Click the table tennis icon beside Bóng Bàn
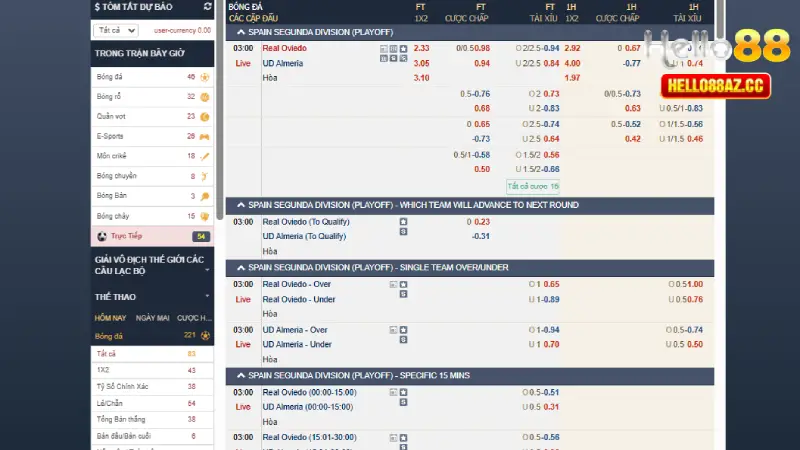Screen dimensions: 800x450 pyautogui.click(x=205, y=196)
